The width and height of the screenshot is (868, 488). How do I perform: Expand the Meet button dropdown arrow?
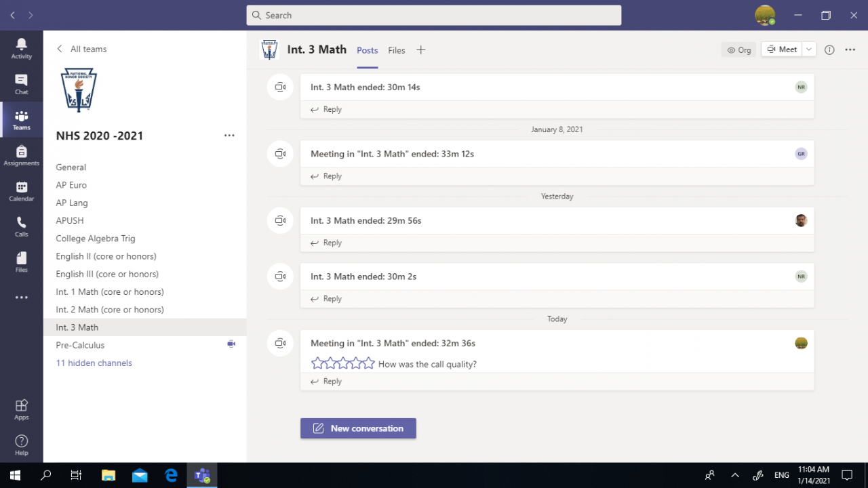[x=809, y=49]
